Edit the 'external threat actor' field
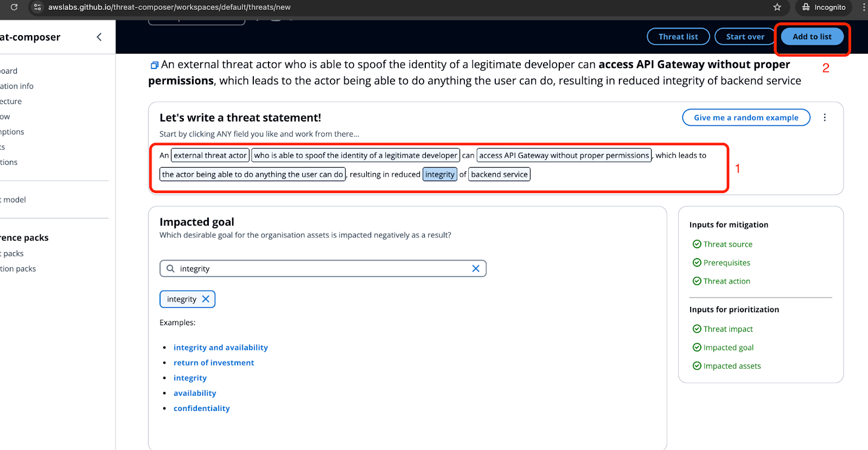868x450 pixels. point(210,155)
